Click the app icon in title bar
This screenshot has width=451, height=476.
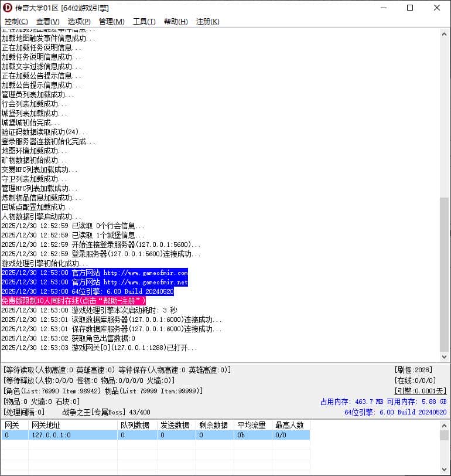tap(7, 8)
